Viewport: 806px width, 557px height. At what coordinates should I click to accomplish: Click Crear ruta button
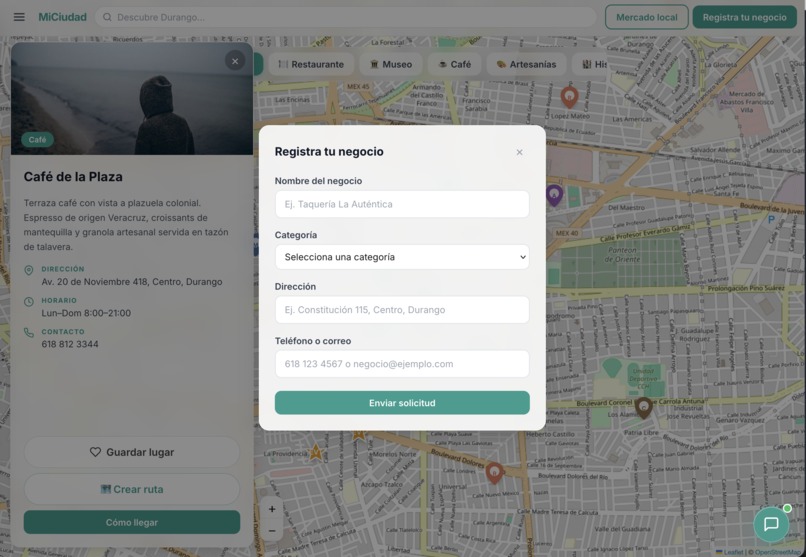(x=132, y=489)
